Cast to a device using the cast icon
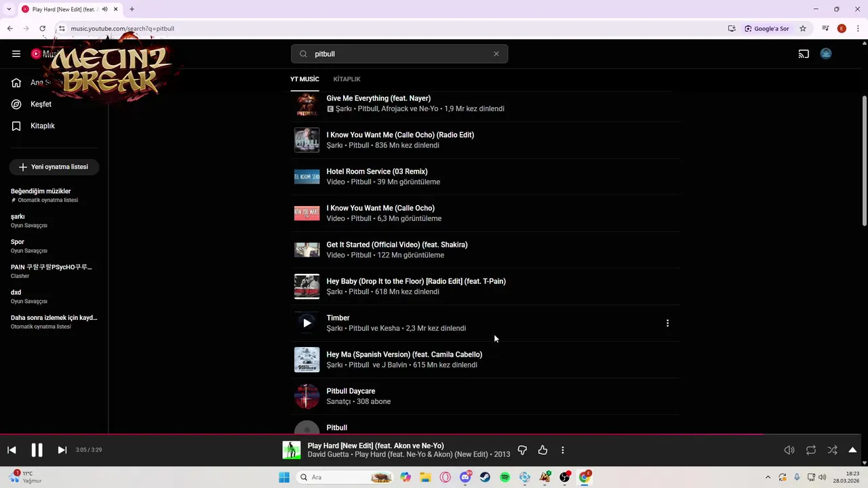868x488 pixels. (x=804, y=54)
